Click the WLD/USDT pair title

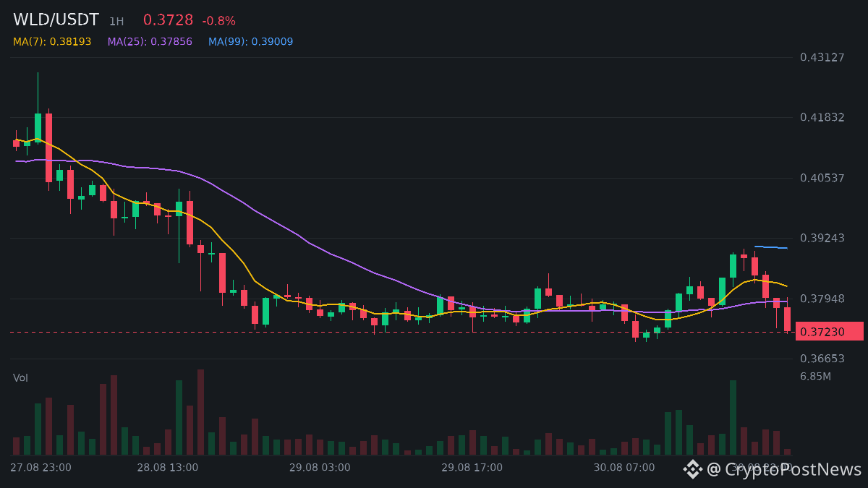tap(56, 20)
